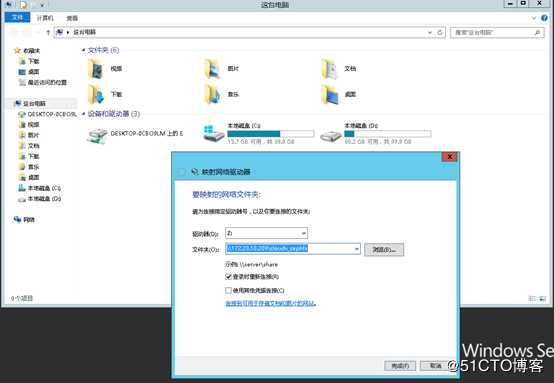
Task: Switch to the details view in the status bar
Action: coord(532,299)
